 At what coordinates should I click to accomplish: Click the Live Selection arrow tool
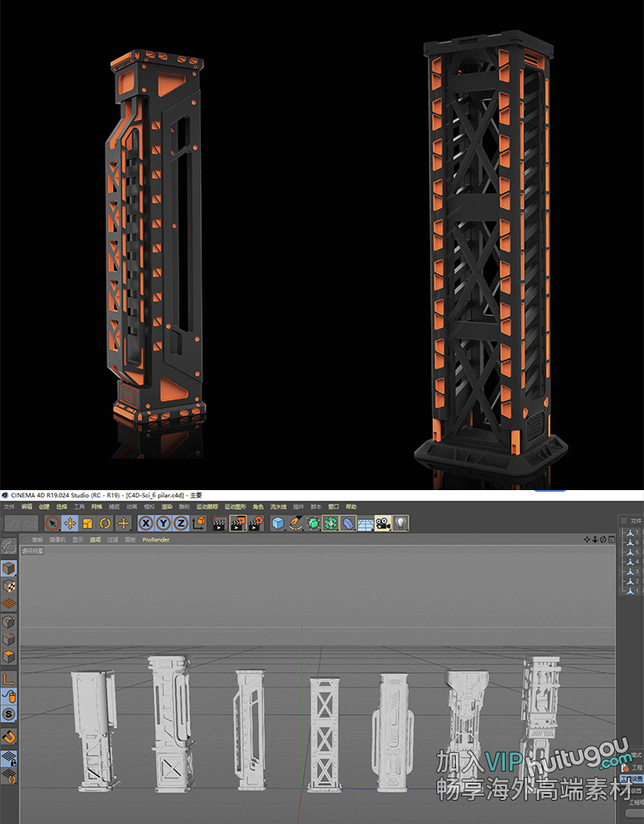point(52,523)
